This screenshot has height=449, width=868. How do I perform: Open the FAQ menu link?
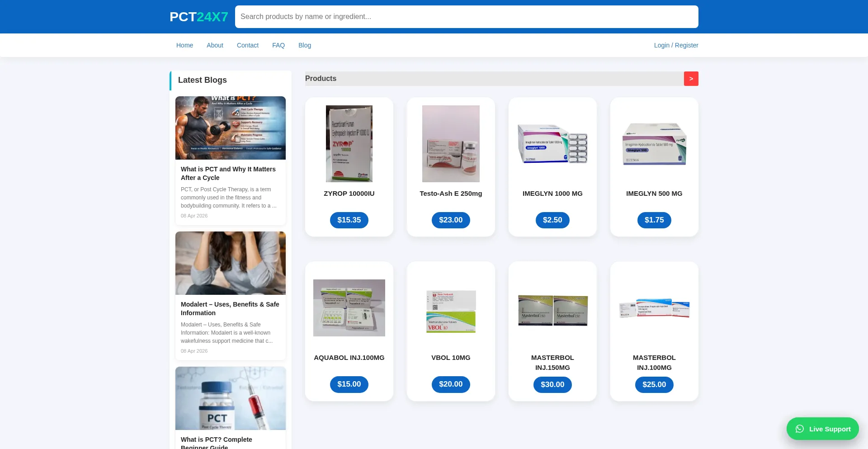click(278, 45)
